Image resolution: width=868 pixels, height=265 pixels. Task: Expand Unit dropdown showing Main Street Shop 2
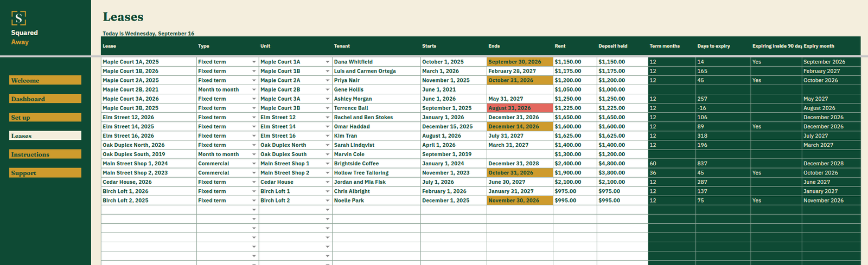click(x=328, y=173)
